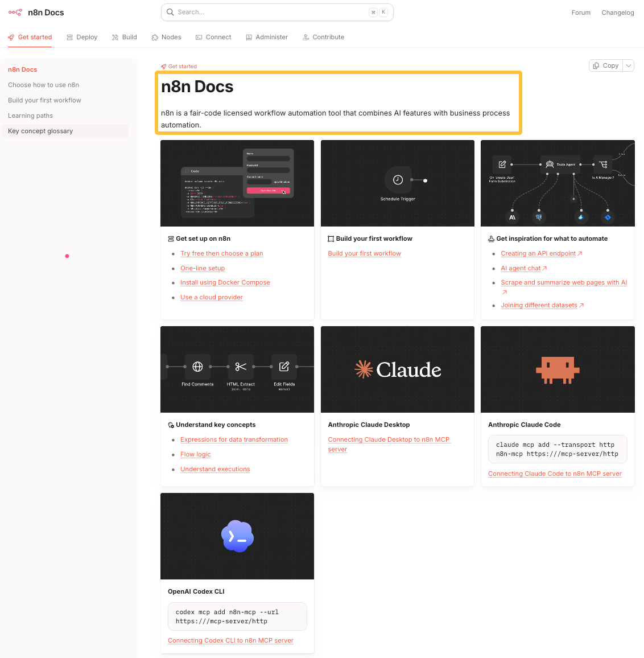Click the Find Comments HTML Extract card image
The height and width of the screenshot is (658, 644).
(x=237, y=370)
